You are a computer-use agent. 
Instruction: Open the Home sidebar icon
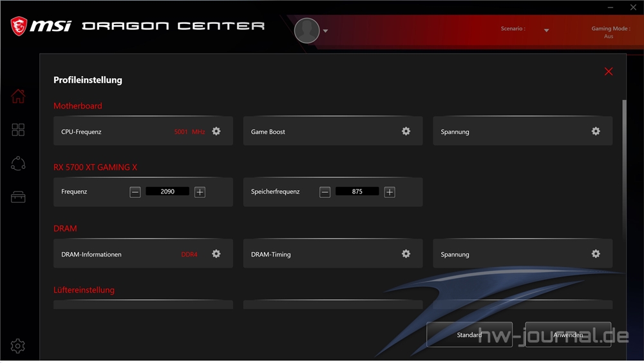18,96
